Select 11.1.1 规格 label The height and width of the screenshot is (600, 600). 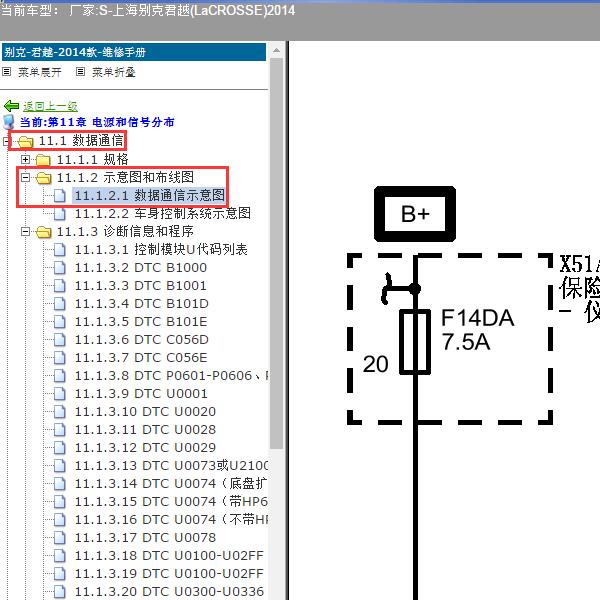pos(92,159)
